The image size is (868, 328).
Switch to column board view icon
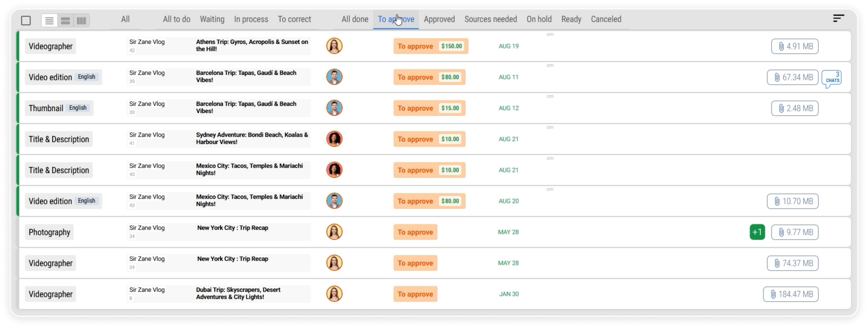click(82, 20)
